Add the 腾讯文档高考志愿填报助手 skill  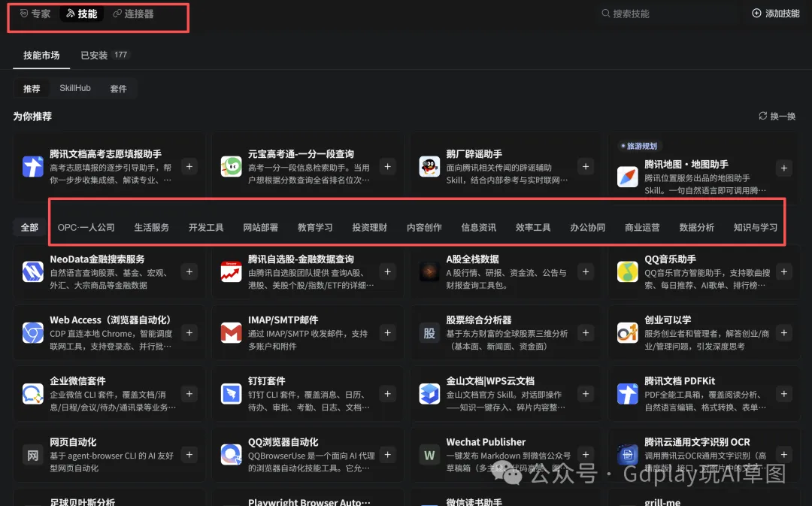[189, 167]
